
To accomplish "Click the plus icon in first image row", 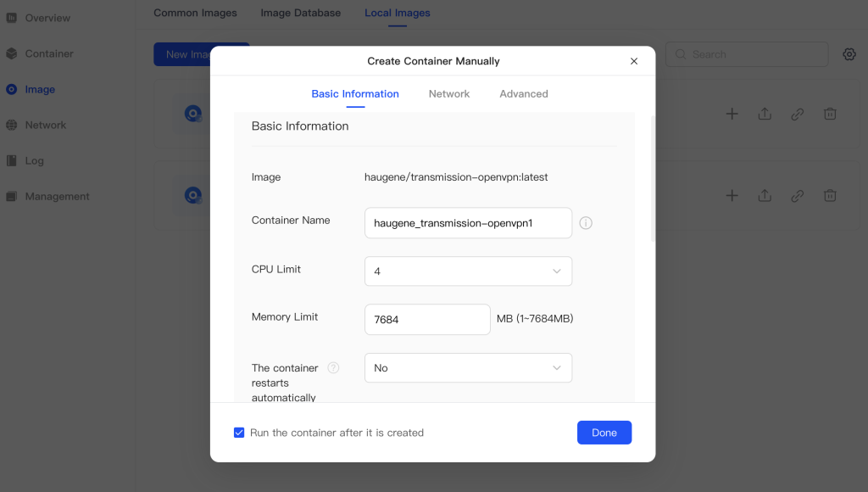I will [732, 114].
